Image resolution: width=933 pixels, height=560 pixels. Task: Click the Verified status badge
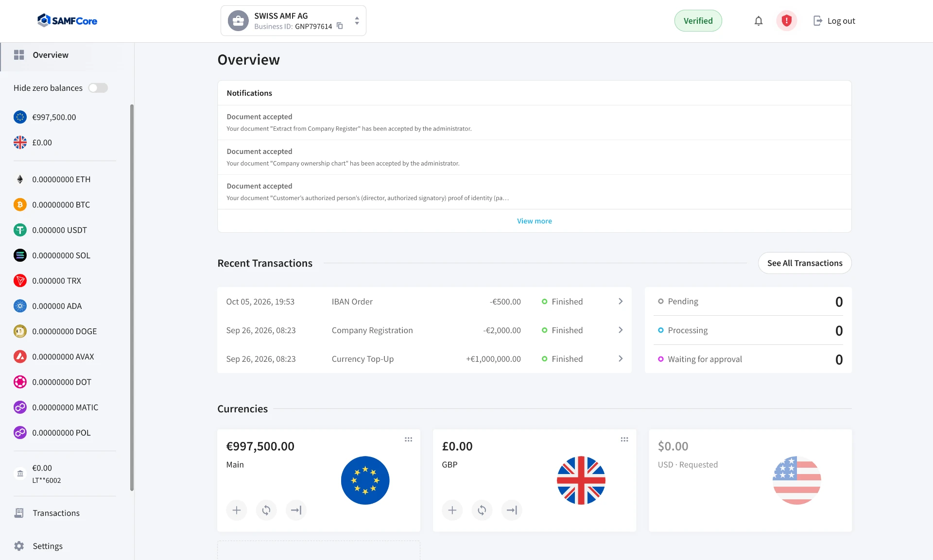698,21
